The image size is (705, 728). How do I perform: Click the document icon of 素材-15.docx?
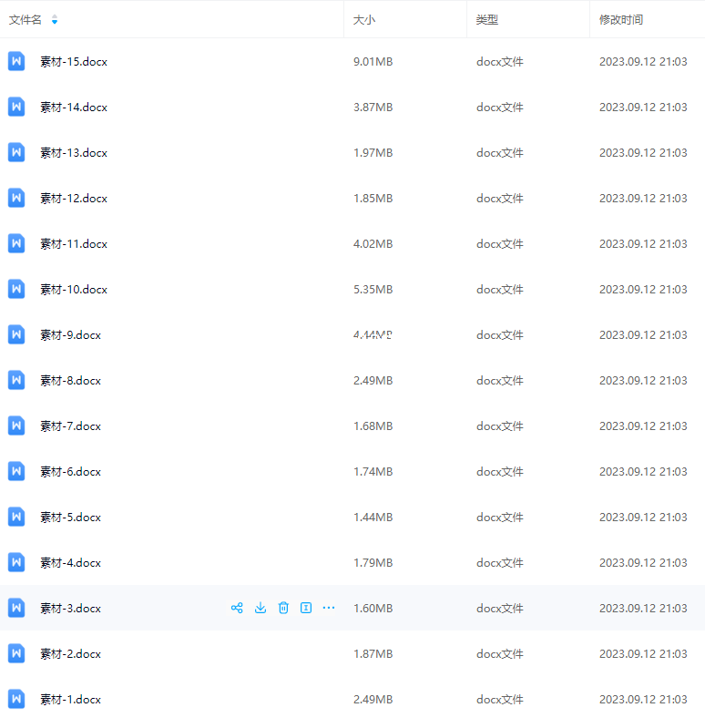(16, 61)
